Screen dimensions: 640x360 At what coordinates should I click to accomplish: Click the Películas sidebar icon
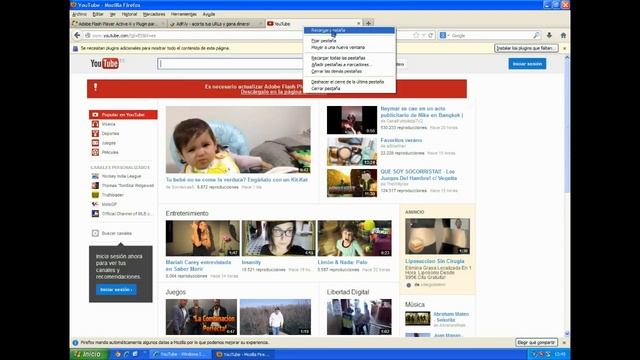(x=95, y=152)
